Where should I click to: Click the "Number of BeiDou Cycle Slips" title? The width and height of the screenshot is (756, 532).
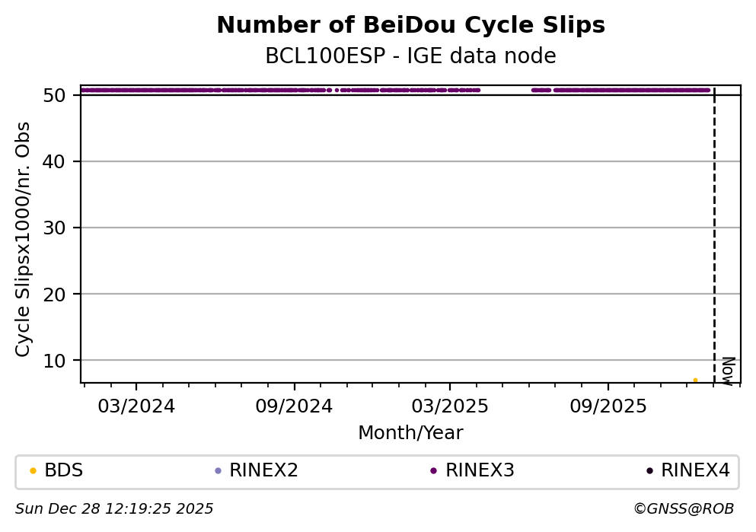pos(410,26)
